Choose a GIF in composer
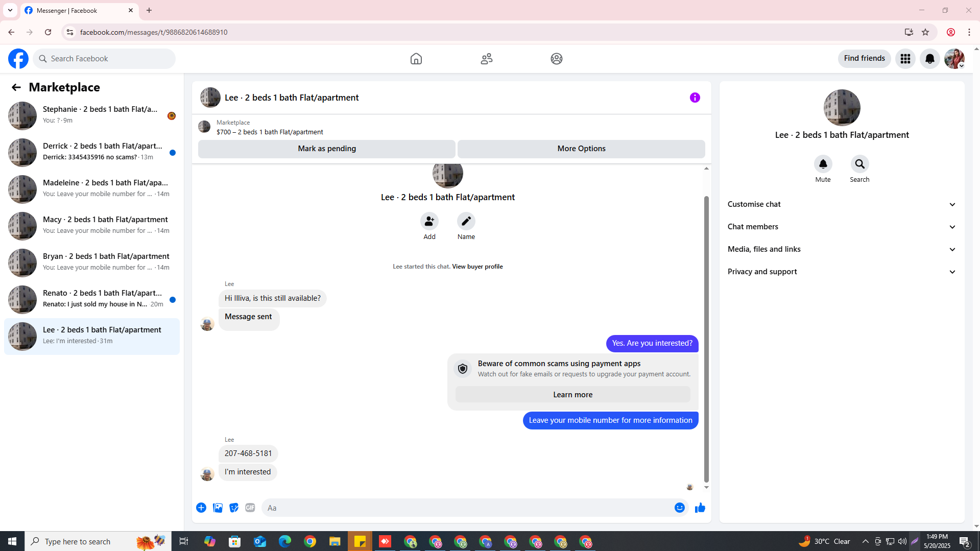The width and height of the screenshot is (980, 551). pyautogui.click(x=250, y=508)
